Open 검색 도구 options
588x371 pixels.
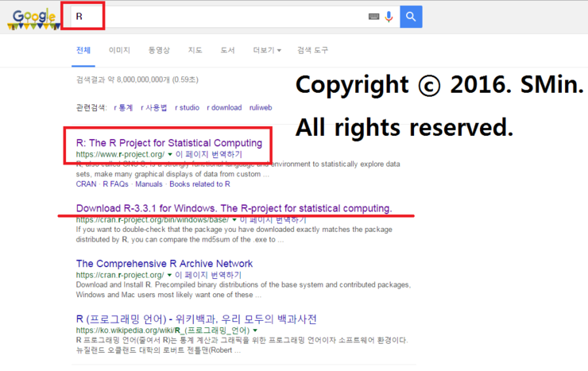tap(312, 50)
